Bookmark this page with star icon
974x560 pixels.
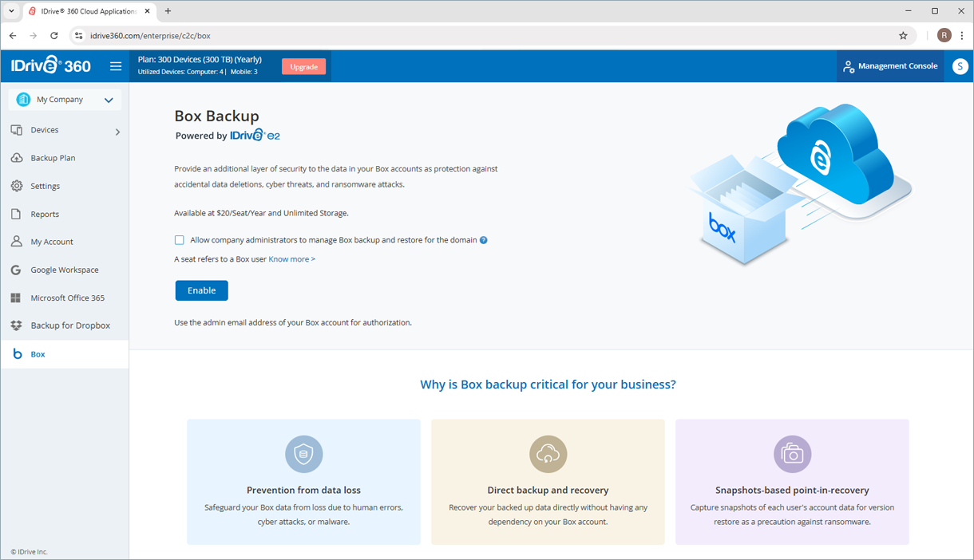903,36
